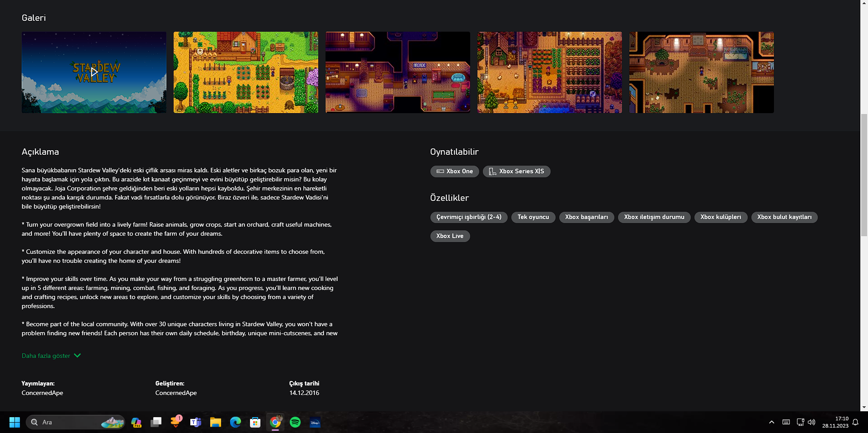Click the Oynatılabilir section heading

coord(454,152)
